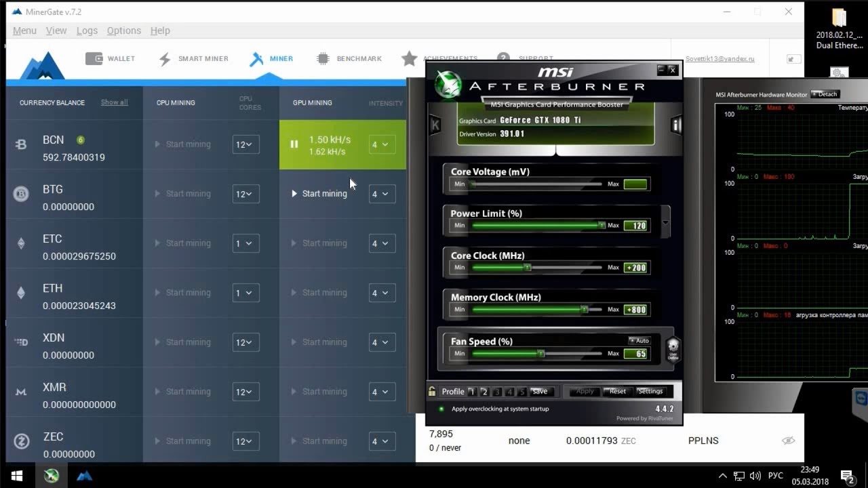This screenshot has height=488, width=868.
Task: Open the Benchmark section
Action: click(349, 59)
